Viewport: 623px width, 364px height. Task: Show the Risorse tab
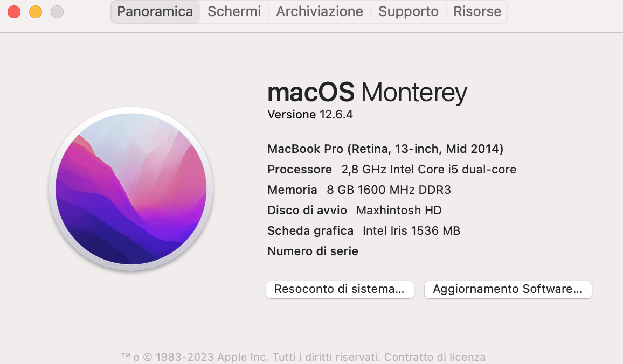point(477,11)
